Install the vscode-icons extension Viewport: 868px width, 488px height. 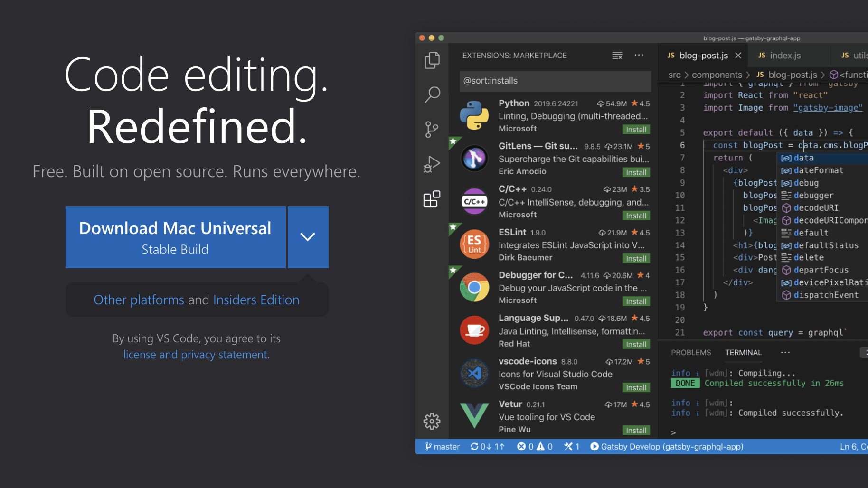tap(636, 387)
